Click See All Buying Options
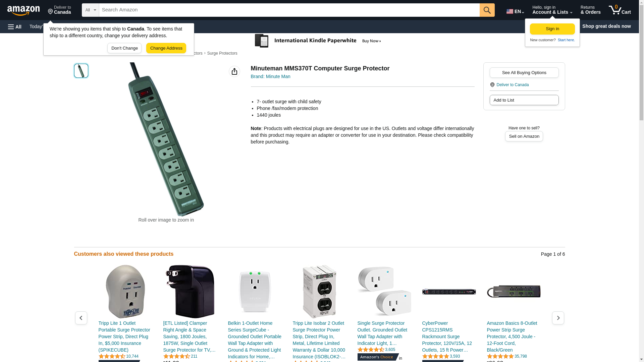This screenshot has width=644, height=362. click(x=524, y=73)
